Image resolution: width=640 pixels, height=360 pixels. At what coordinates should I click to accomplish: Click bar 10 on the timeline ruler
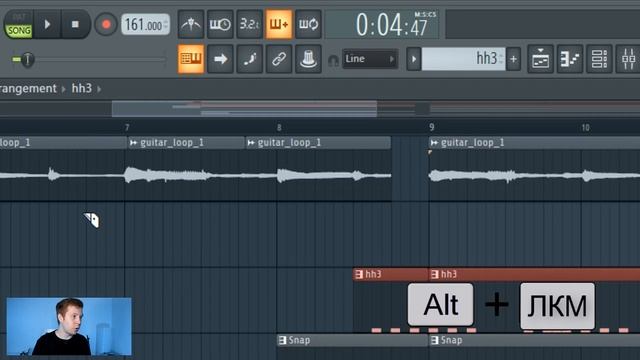[x=585, y=128]
